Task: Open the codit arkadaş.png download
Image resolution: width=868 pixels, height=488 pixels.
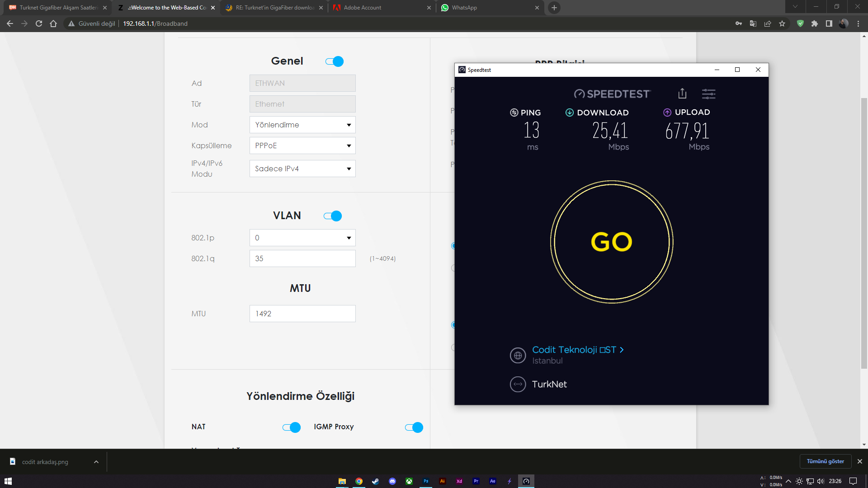Action: (x=45, y=462)
